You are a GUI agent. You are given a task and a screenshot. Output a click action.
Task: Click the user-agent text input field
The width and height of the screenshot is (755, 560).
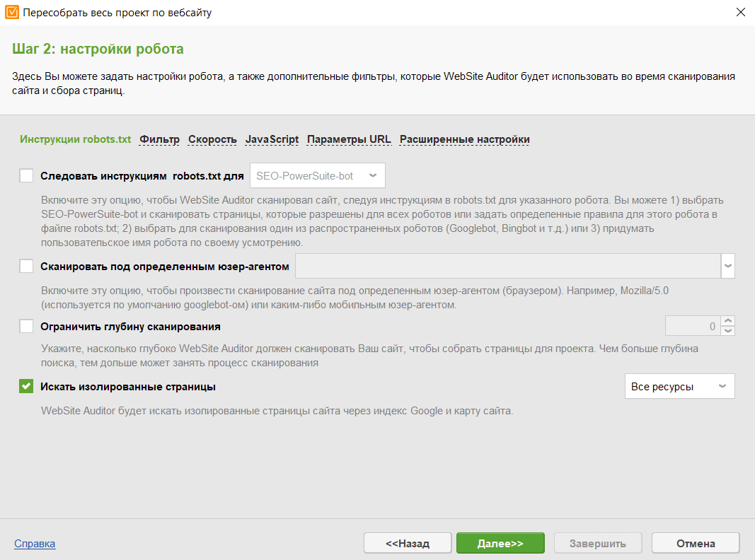(x=508, y=266)
